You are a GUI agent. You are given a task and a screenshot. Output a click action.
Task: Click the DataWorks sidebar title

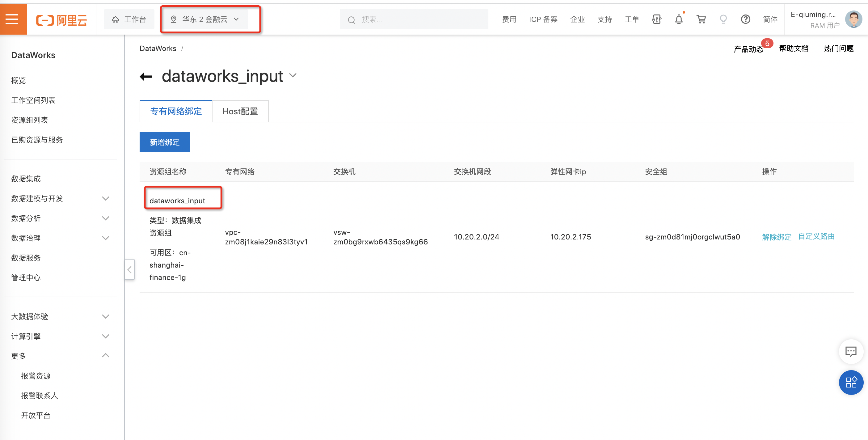(x=33, y=55)
